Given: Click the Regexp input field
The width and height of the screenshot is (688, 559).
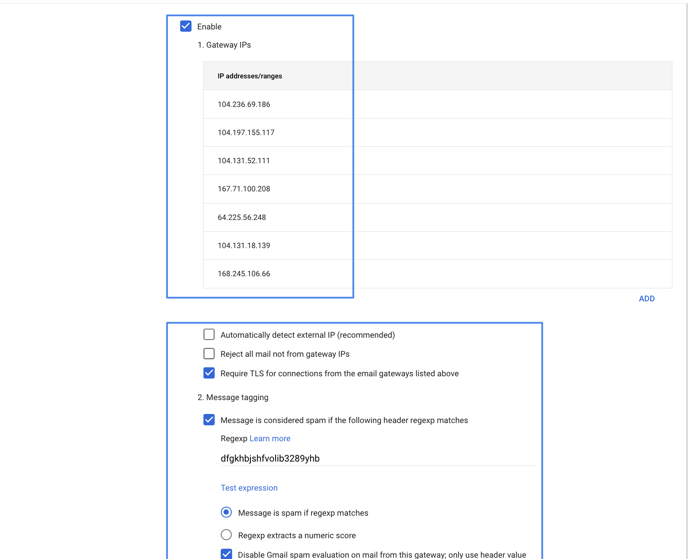Looking at the screenshot, I should pos(378,459).
